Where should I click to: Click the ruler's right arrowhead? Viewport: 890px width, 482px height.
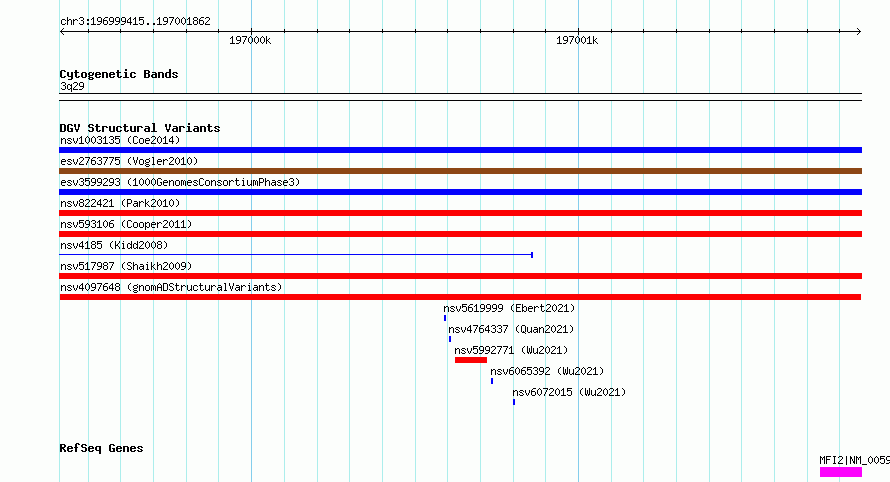pyautogui.click(x=859, y=31)
